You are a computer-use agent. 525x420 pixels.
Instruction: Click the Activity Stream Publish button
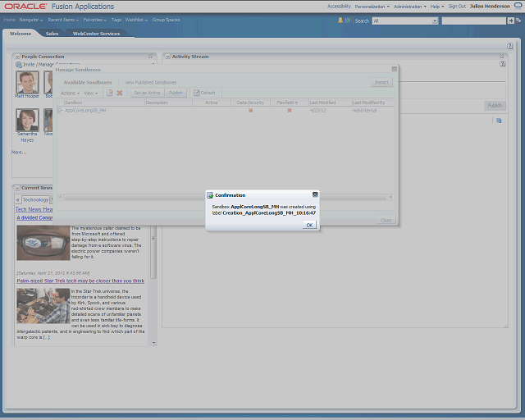click(x=495, y=106)
